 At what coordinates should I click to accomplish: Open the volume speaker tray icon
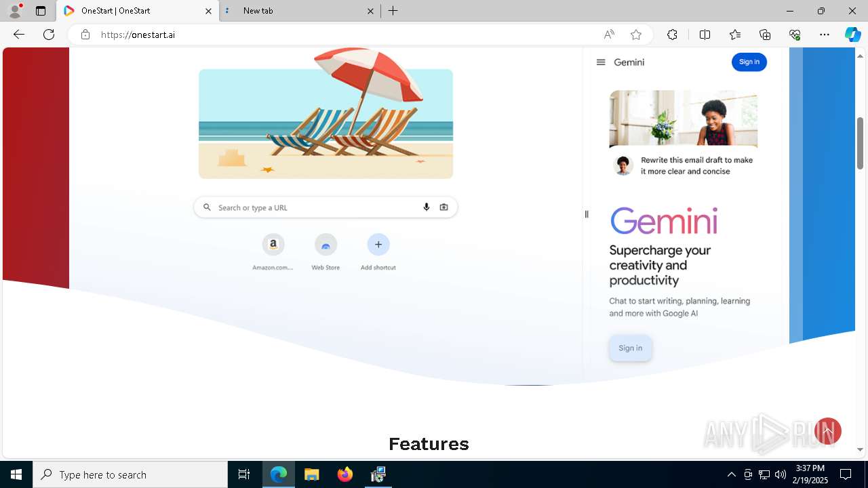(781, 474)
